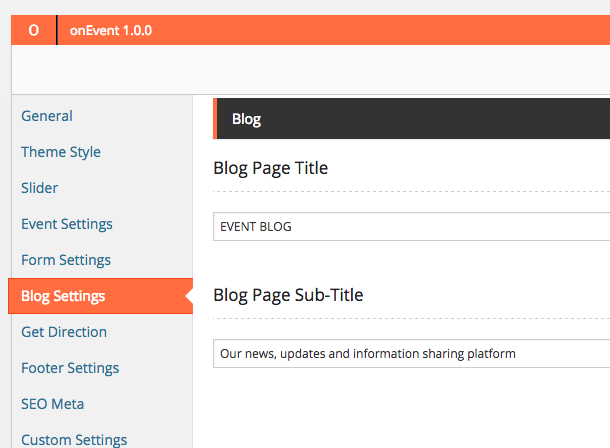Focus the EVENT BLOG title field
Viewport: 610px width, 448px height.
[x=412, y=227]
